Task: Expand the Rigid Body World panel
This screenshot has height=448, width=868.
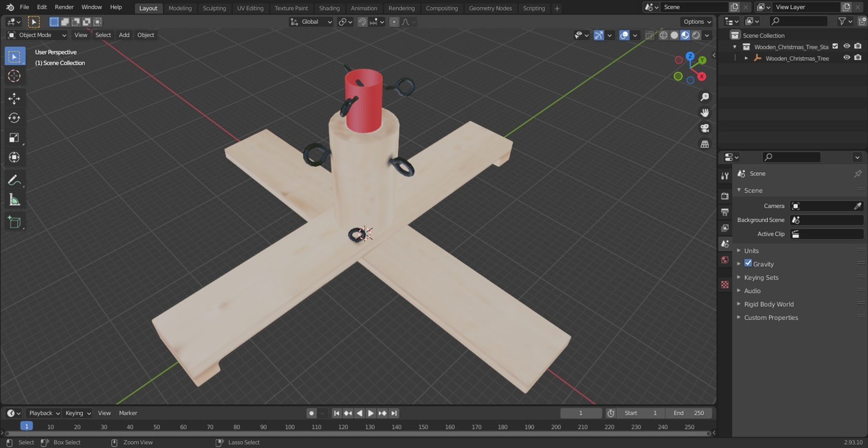Action: click(x=769, y=304)
